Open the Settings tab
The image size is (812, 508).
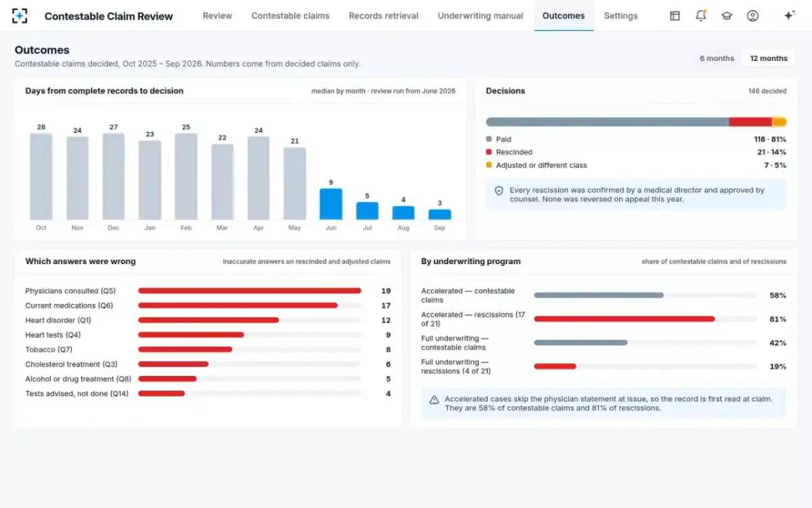(x=621, y=16)
